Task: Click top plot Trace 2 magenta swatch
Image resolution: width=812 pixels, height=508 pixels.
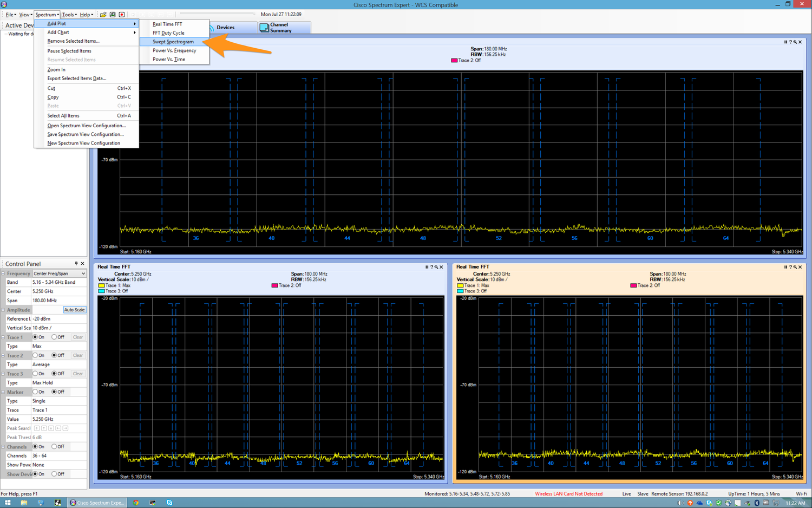Action: pos(454,61)
